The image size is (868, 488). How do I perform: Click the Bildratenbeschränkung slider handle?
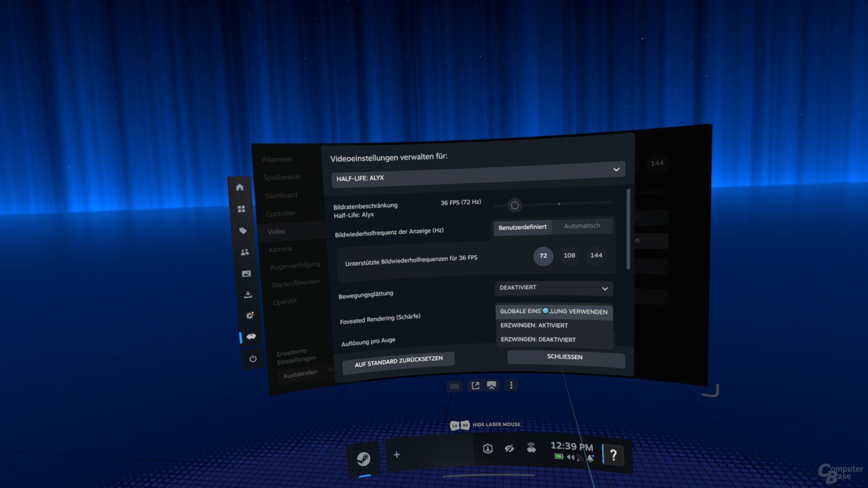click(514, 206)
